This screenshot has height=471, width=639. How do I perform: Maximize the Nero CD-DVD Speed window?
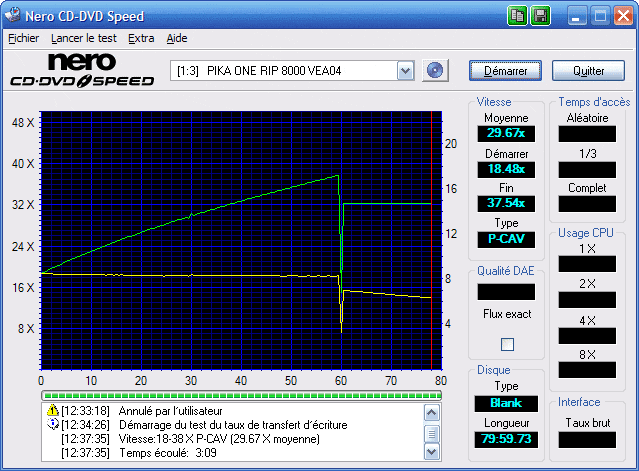pyautogui.click(x=600, y=16)
